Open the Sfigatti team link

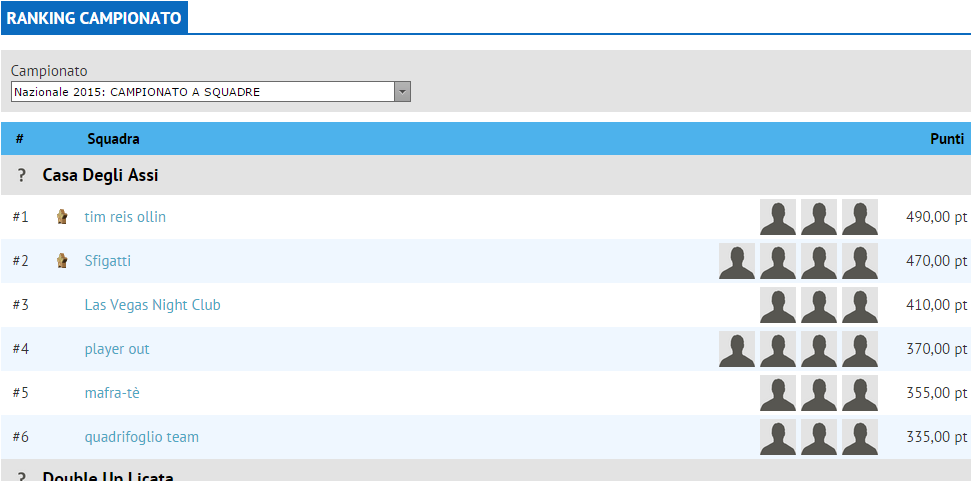(x=107, y=261)
